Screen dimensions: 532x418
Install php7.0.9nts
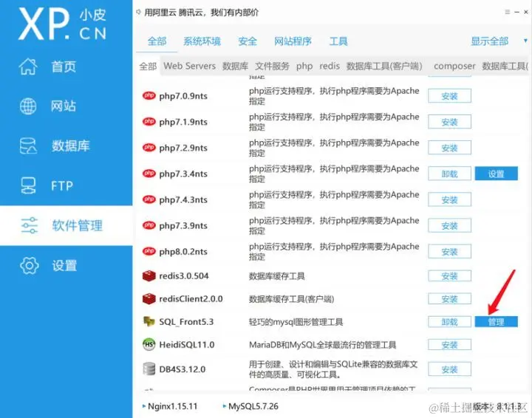tap(449, 95)
